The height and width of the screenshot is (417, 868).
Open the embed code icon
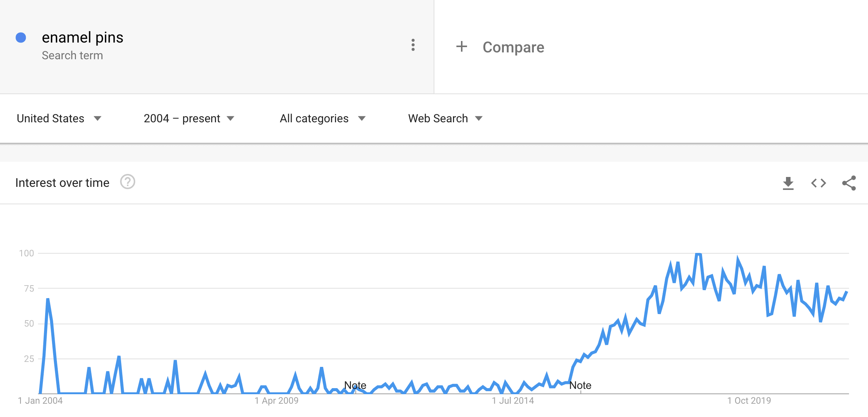pyautogui.click(x=819, y=183)
